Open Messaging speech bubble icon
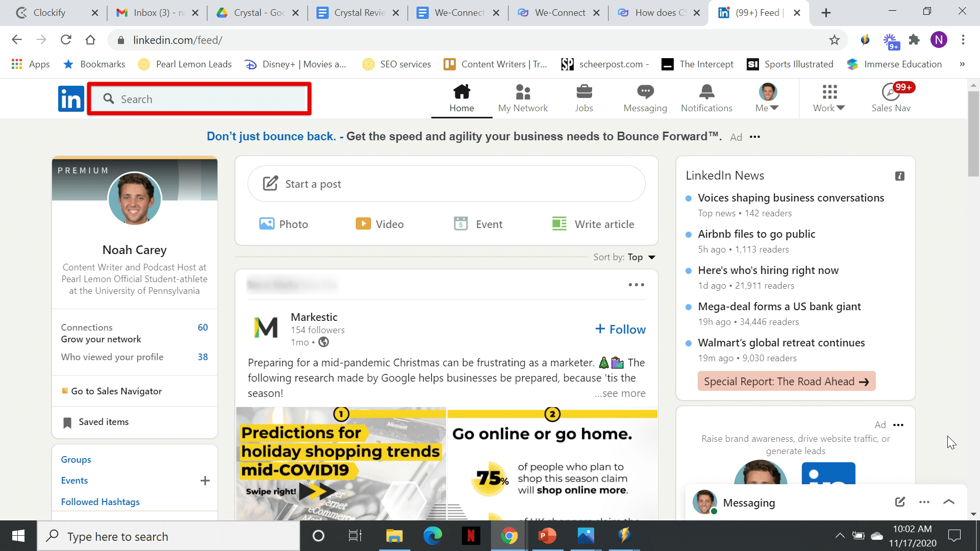Viewport: 980px width, 551px height. (645, 92)
